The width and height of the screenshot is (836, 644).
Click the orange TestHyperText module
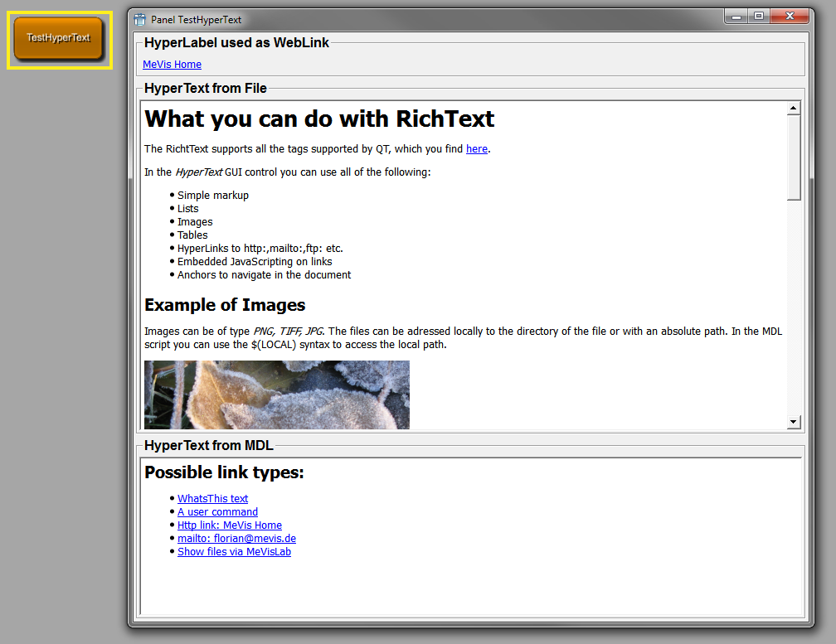58,38
